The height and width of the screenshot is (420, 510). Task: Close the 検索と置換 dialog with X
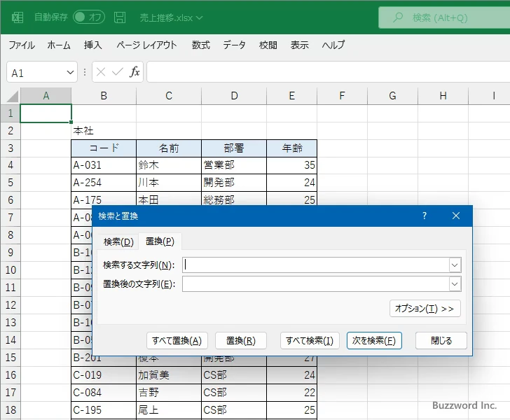click(x=456, y=216)
